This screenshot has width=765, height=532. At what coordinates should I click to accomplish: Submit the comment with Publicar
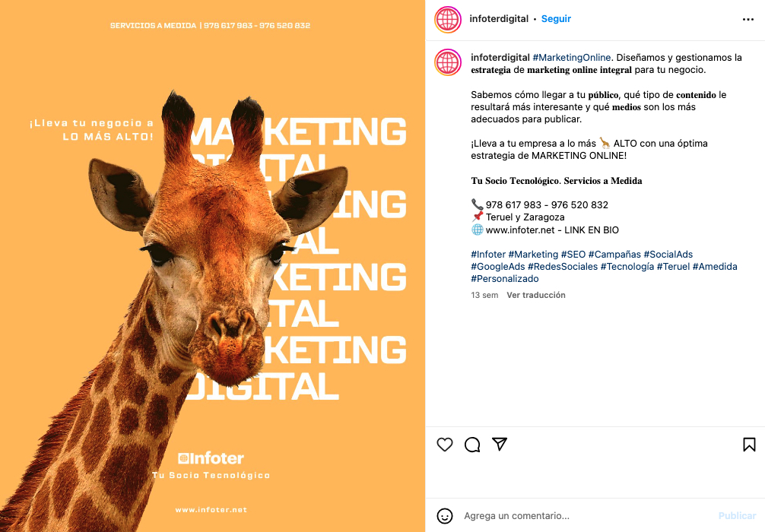[x=737, y=515]
